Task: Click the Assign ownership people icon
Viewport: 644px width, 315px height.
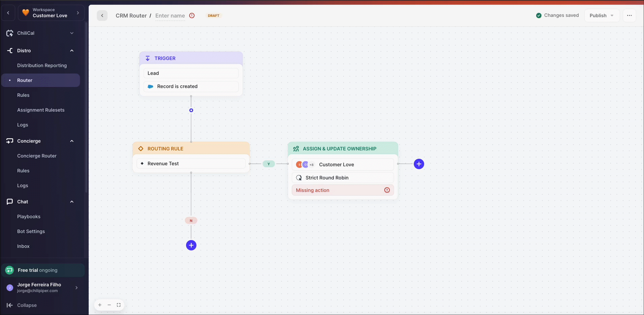Action: 296,149
